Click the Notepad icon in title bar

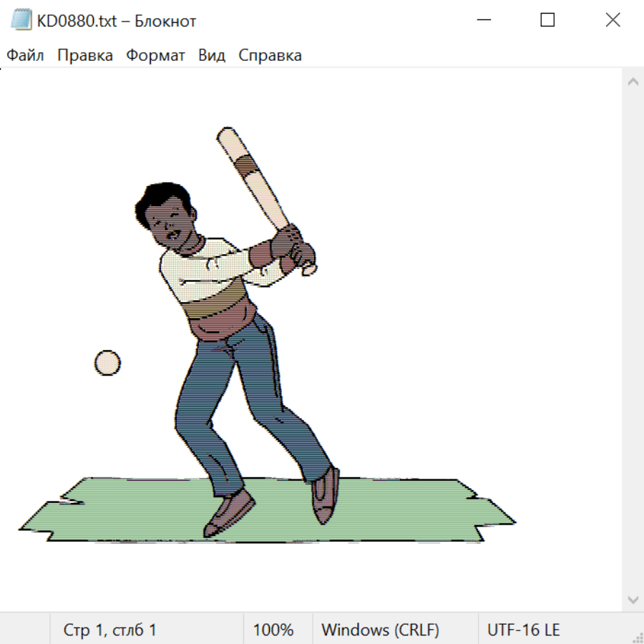tap(21, 21)
